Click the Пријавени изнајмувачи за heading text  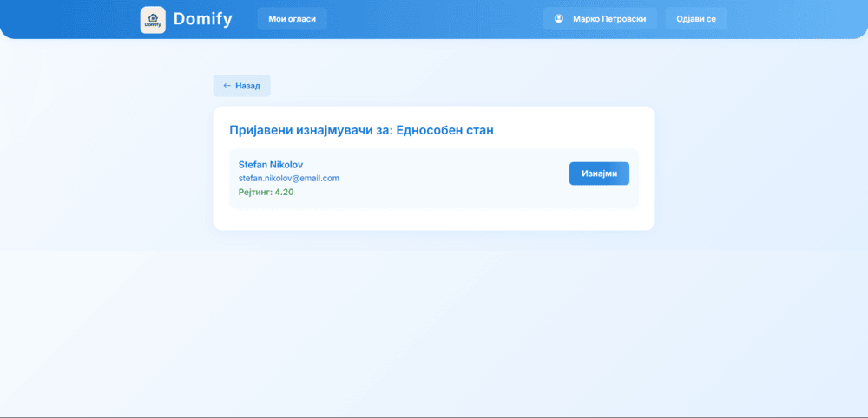coord(310,130)
